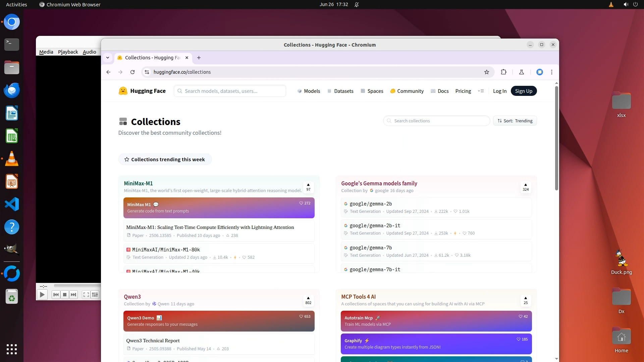Viewport: 644px width, 362px height.
Task: Click the VLC play button
Action: tap(42, 295)
